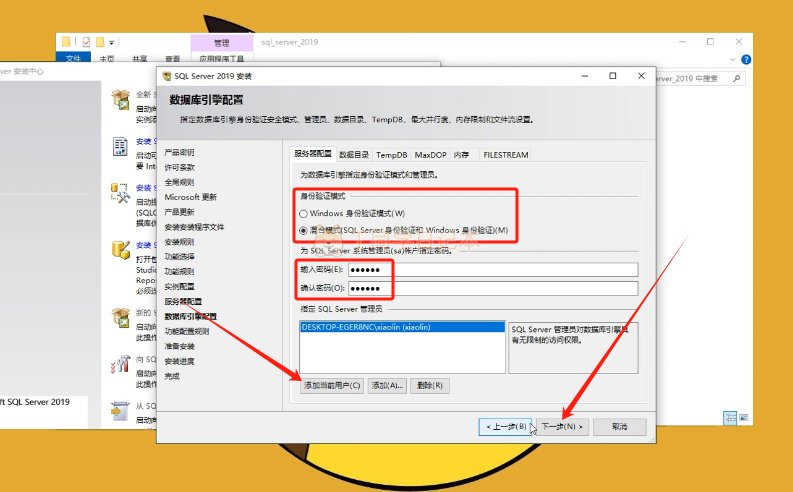
Task: Click the 功能规则 step
Action: [x=180, y=272]
